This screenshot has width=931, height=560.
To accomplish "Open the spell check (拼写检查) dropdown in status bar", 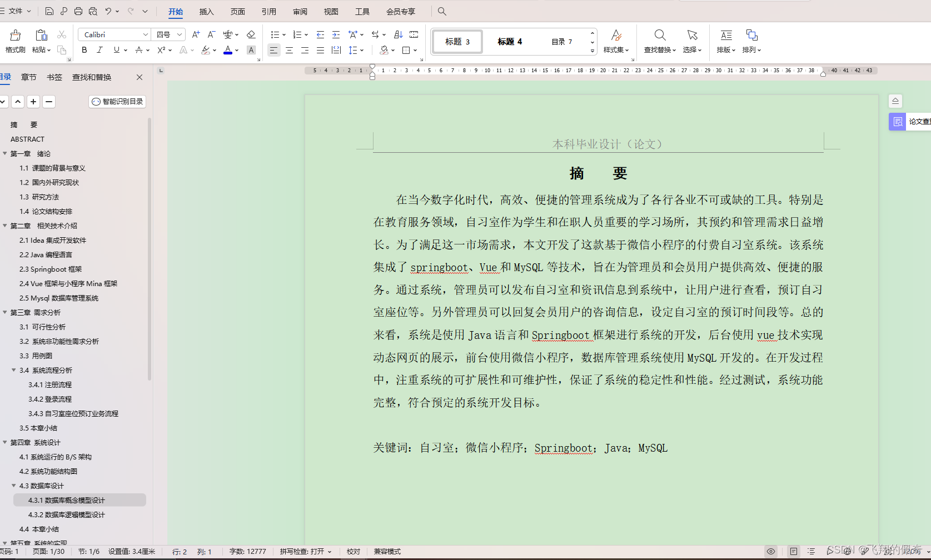I will click(x=330, y=552).
